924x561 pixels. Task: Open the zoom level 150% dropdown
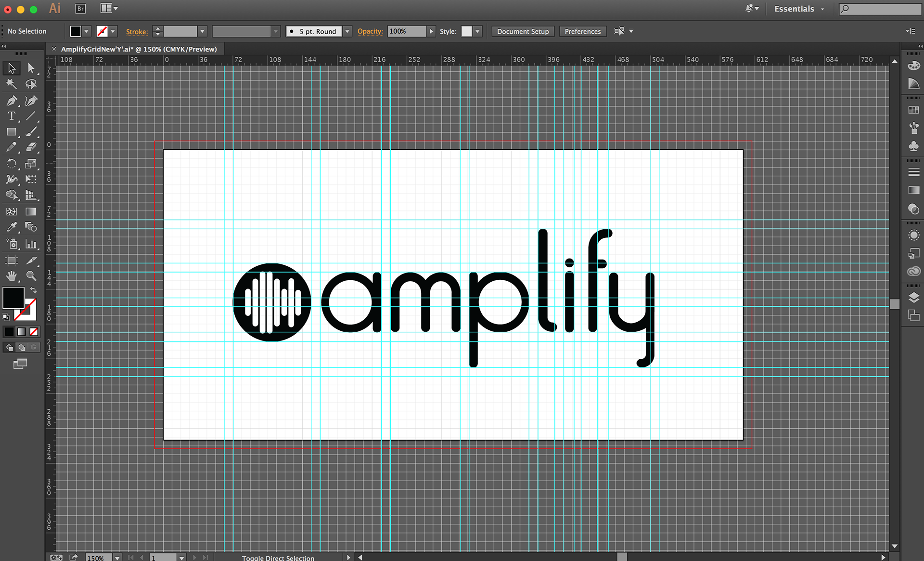[117, 558]
